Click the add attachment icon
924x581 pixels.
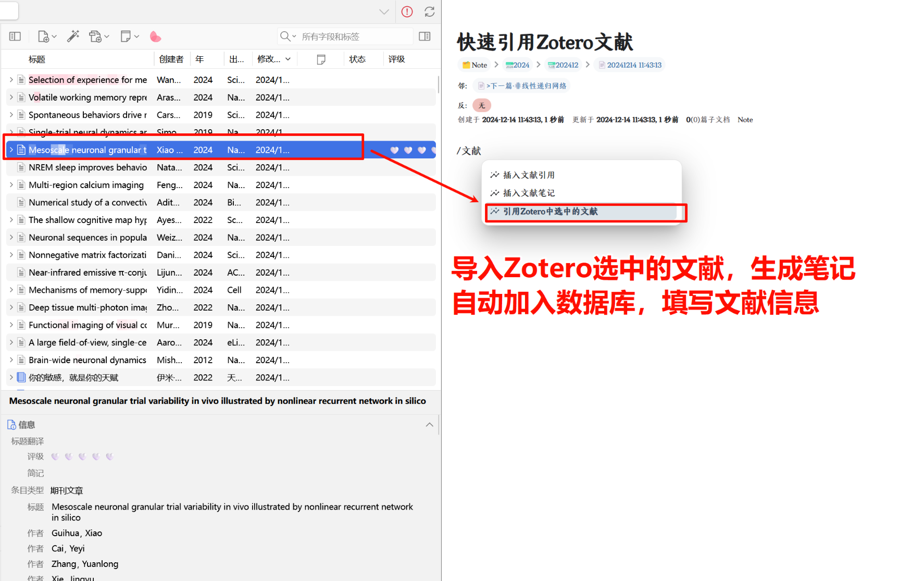coord(95,36)
